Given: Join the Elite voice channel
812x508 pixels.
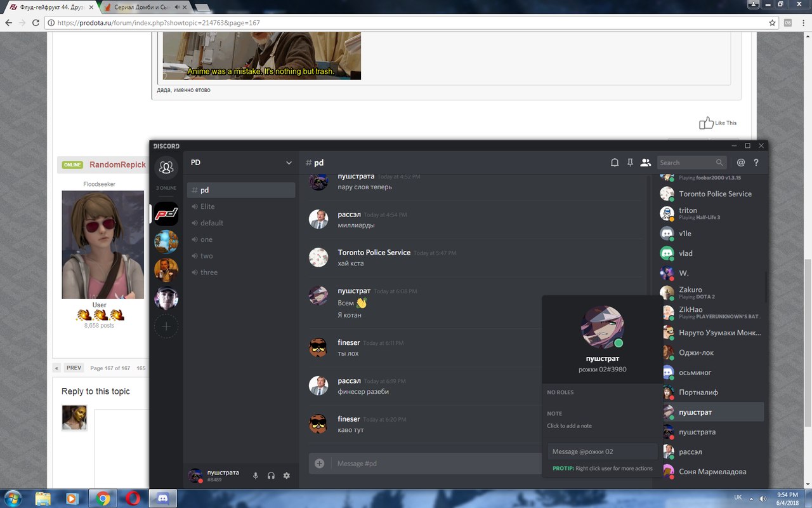Looking at the screenshot, I should pyautogui.click(x=207, y=206).
